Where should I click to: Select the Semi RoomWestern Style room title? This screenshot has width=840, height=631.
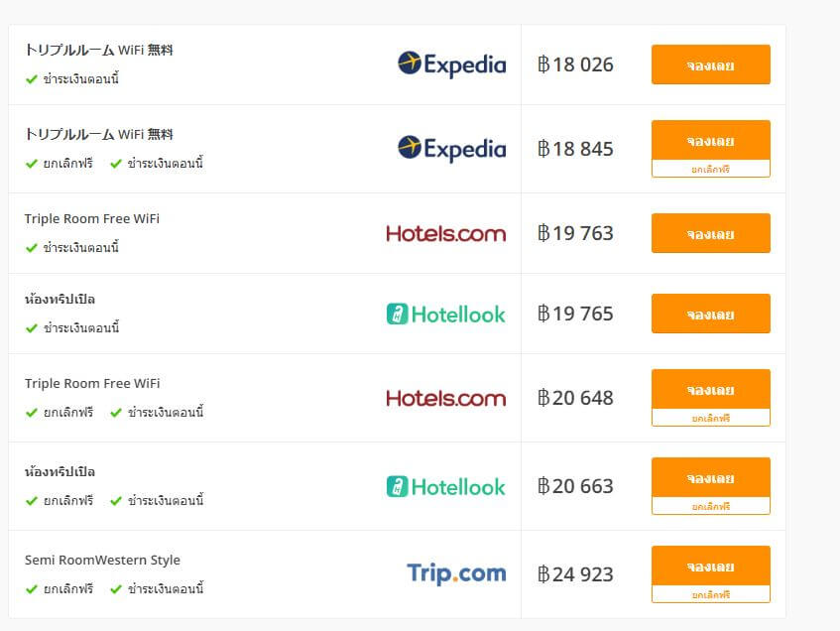click(102, 560)
